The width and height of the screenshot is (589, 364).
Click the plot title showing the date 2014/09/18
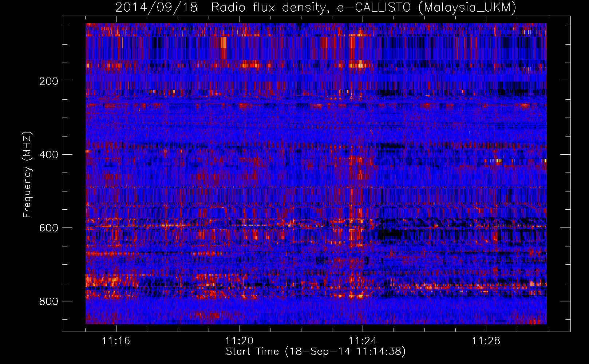[x=316, y=7]
